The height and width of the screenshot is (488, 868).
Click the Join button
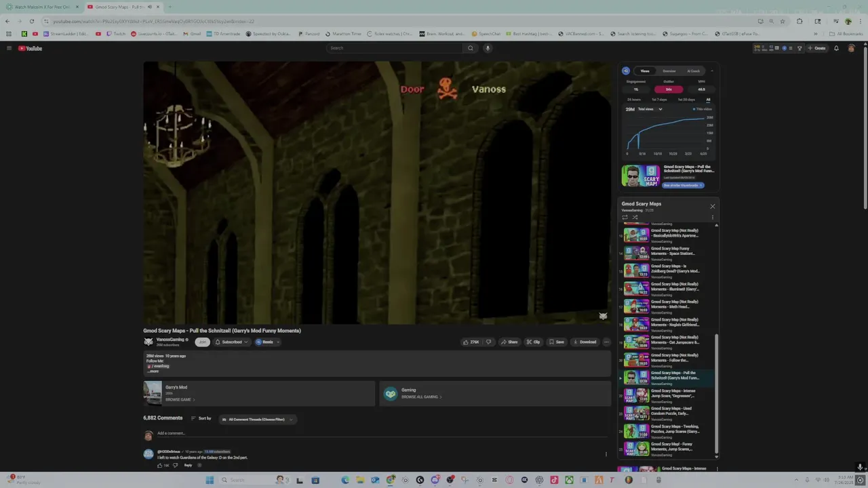click(x=202, y=342)
